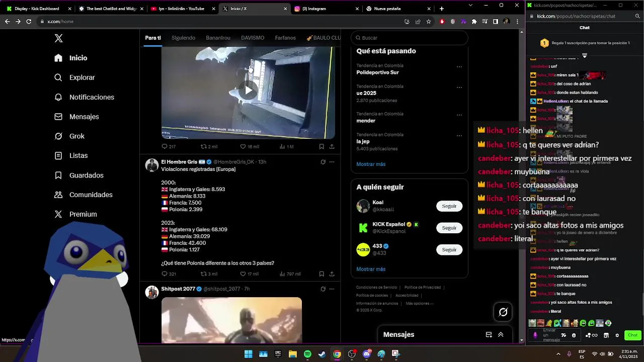Open Chrome three-dot menu
Screen dimensions: 644x362
coord(517,22)
